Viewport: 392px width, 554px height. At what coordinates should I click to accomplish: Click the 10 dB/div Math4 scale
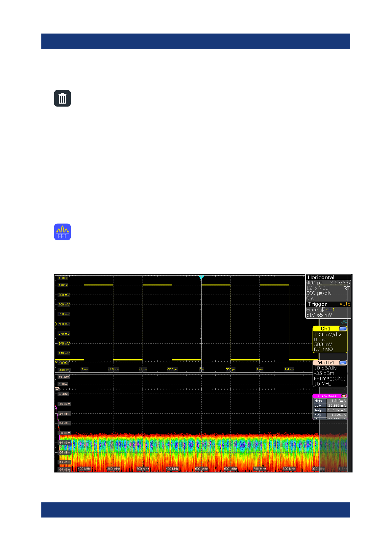325,368
